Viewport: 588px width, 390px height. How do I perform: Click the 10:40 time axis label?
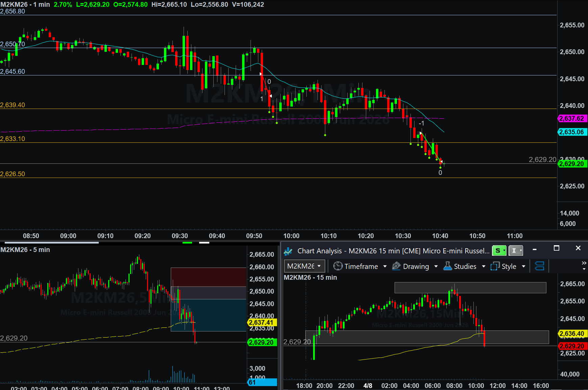click(x=440, y=236)
